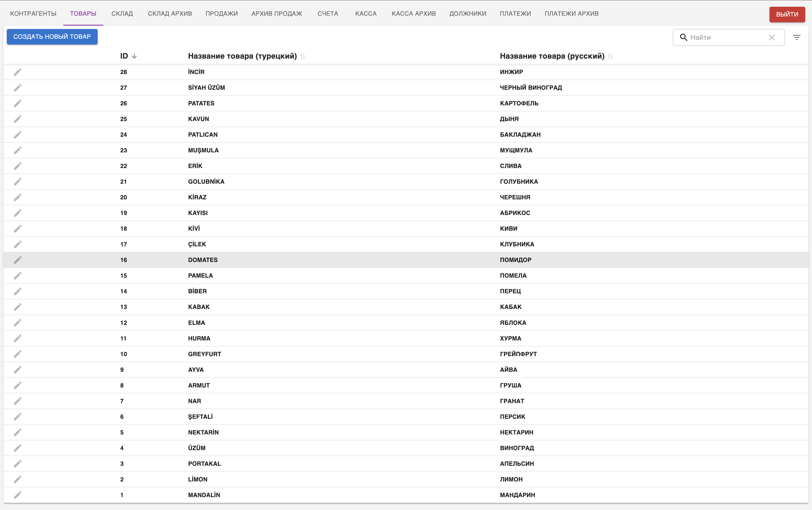Toggle ID column sort arrow
Image resolution: width=812 pixels, height=510 pixels.
[134, 56]
